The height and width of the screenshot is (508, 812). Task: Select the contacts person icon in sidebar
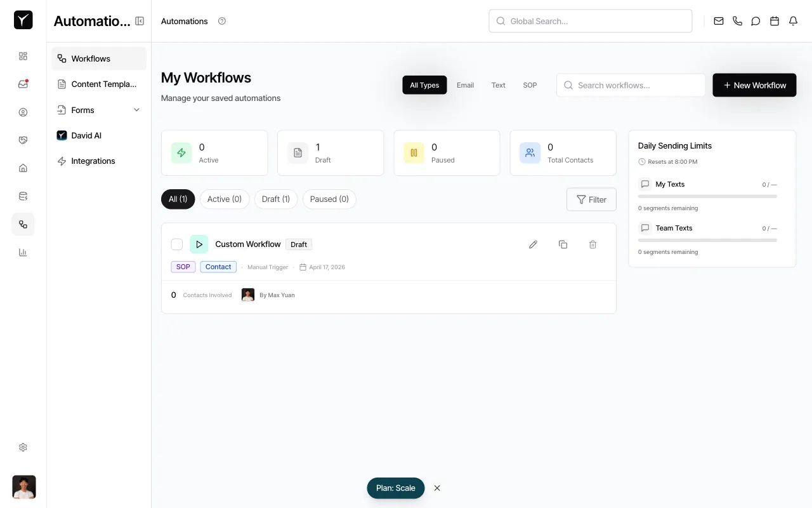pos(23,112)
